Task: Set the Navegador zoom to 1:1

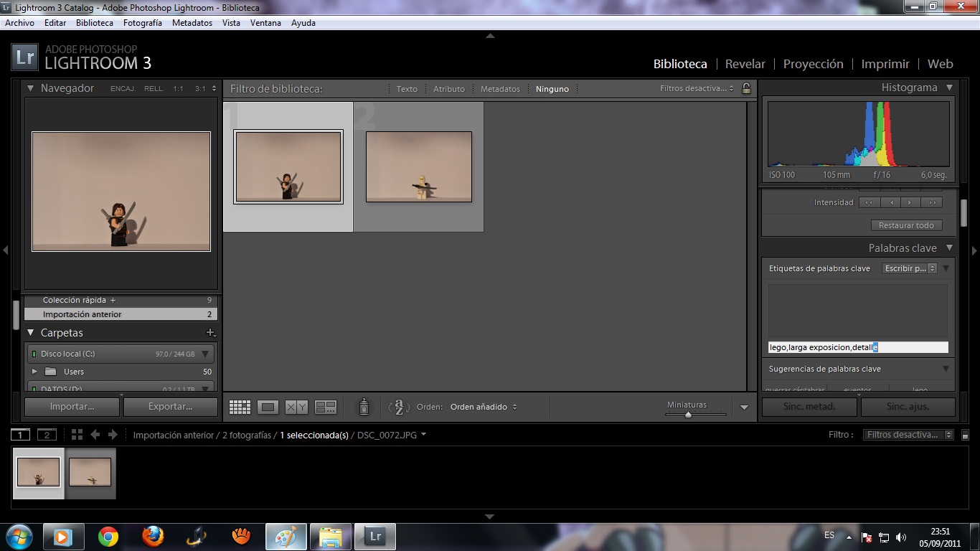Action: [x=178, y=89]
